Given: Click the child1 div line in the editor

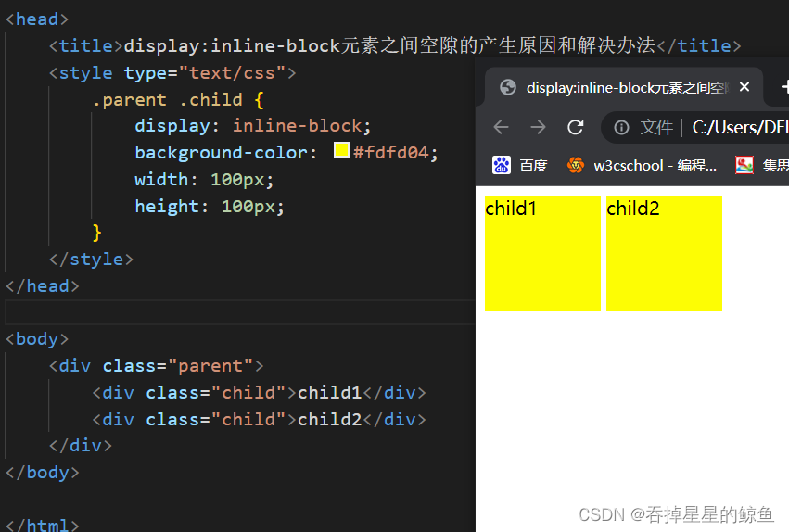Looking at the screenshot, I should (260, 392).
